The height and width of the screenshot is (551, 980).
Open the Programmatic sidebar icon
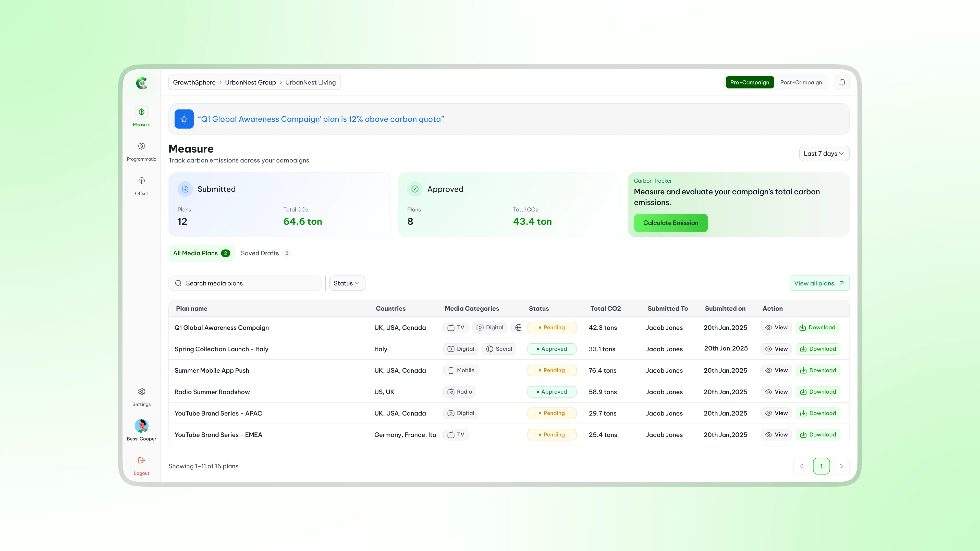[x=142, y=146]
